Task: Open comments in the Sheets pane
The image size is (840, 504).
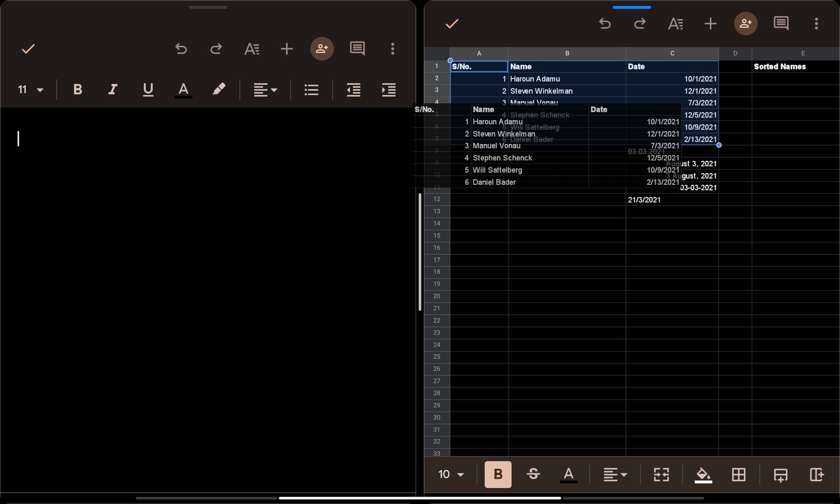Action: [781, 24]
